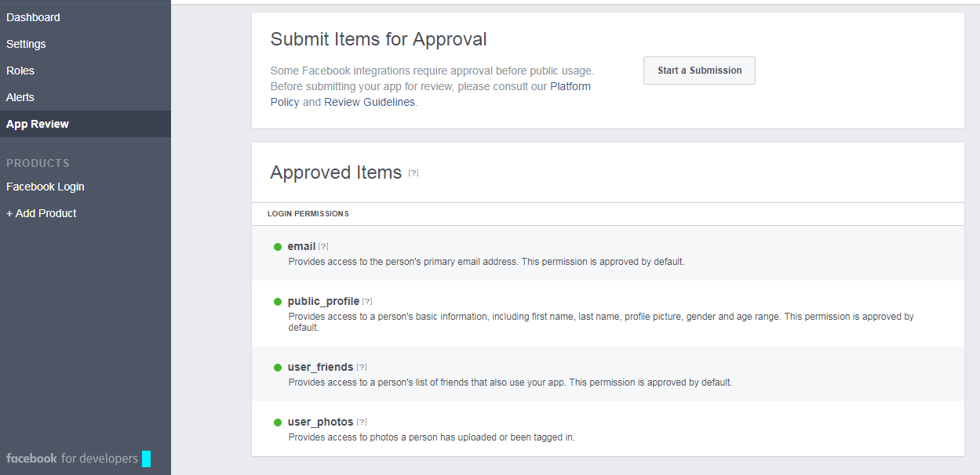This screenshot has width=980, height=475.
Task: Show help for user_friends permission
Action: tap(362, 368)
